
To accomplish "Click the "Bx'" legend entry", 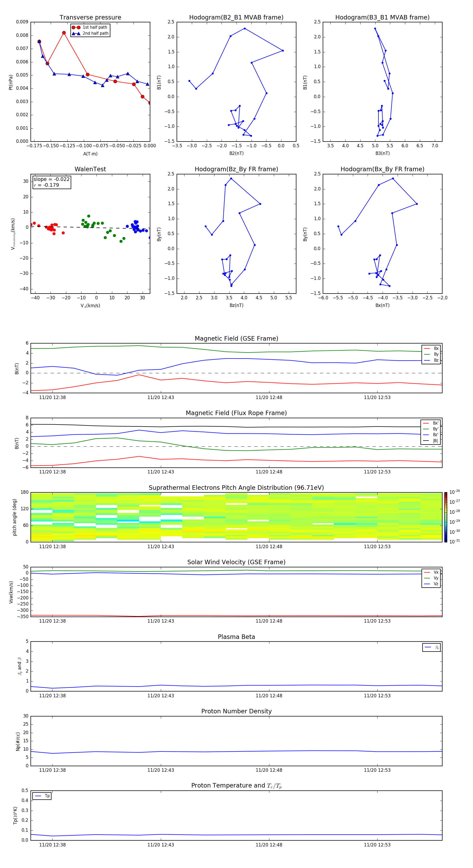I will [431, 423].
